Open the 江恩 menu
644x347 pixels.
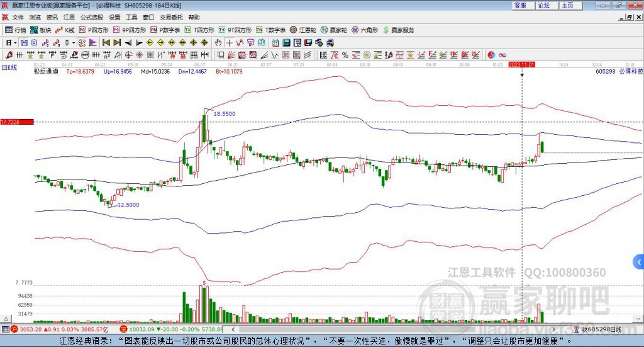point(69,17)
